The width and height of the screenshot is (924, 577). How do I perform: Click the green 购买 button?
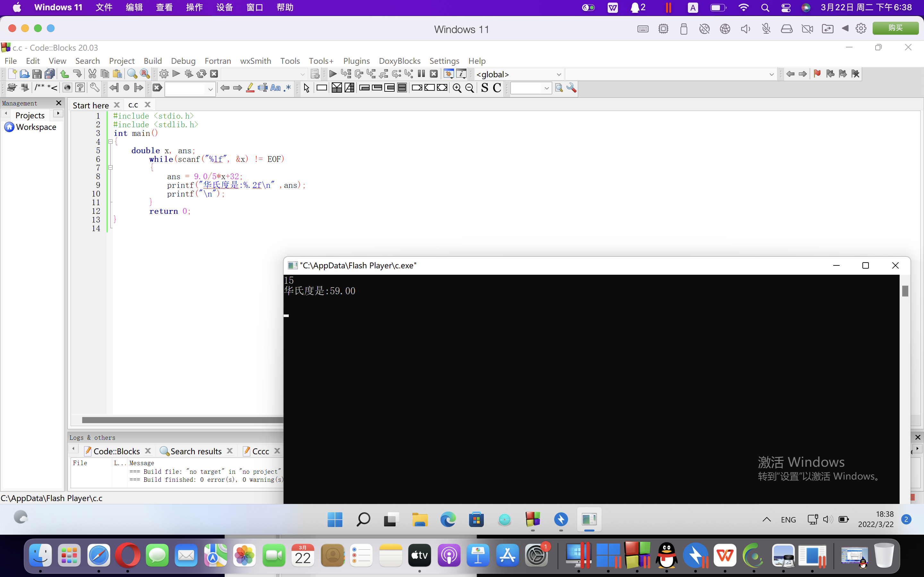tap(895, 28)
